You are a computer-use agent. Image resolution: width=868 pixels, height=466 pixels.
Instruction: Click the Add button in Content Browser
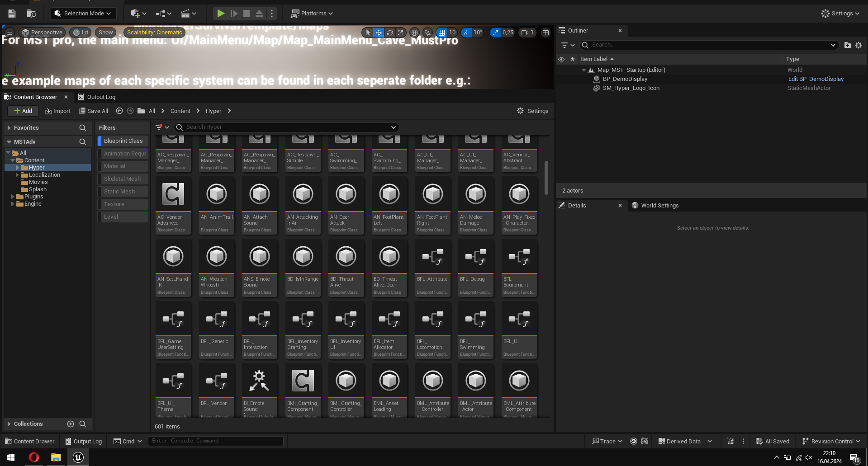point(23,111)
